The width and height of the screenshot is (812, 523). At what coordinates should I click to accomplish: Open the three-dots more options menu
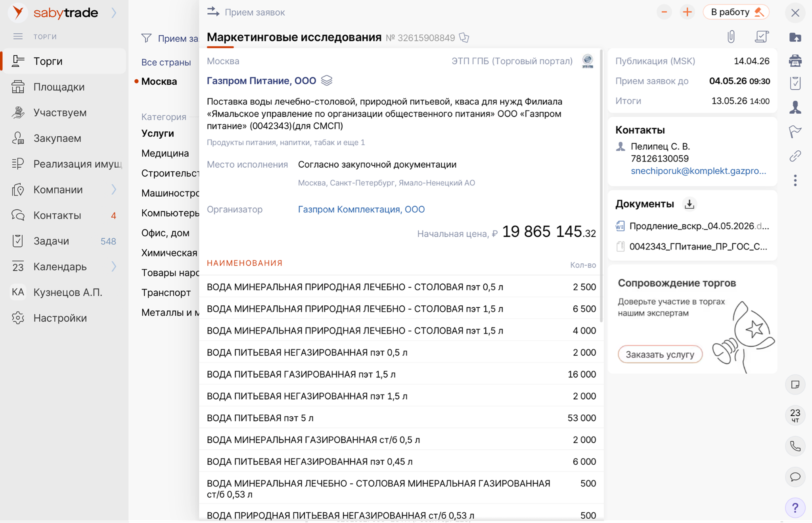[x=795, y=180]
